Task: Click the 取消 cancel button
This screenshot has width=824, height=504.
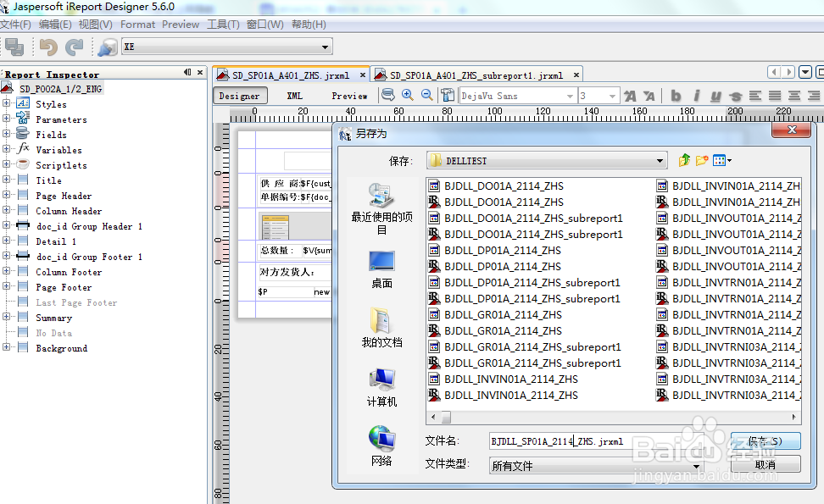Action: coord(766,464)
